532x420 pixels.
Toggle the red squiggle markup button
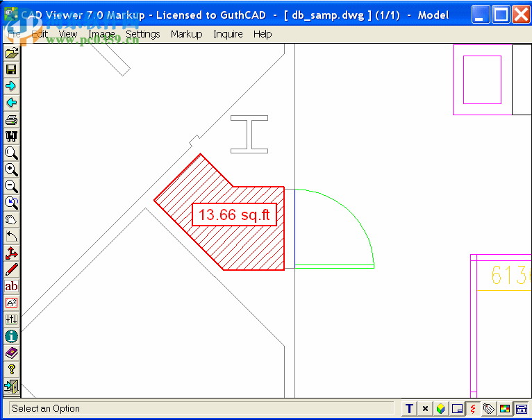[x=473, y=409]
